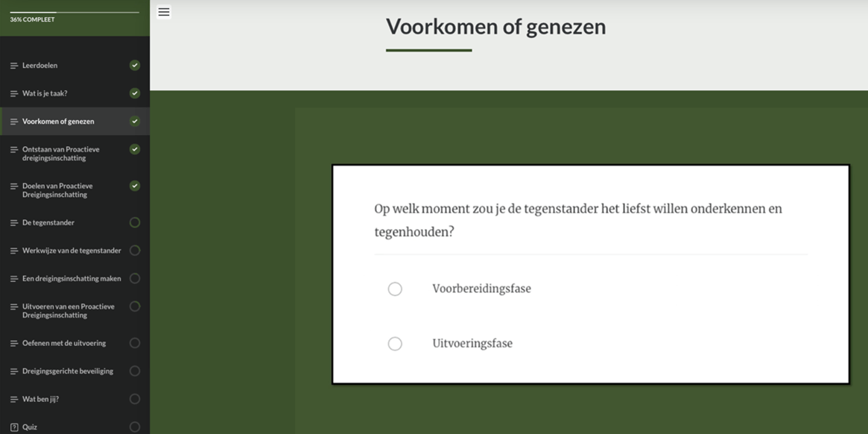Click the lines icon beside De tegenstander

click(14, 223)
